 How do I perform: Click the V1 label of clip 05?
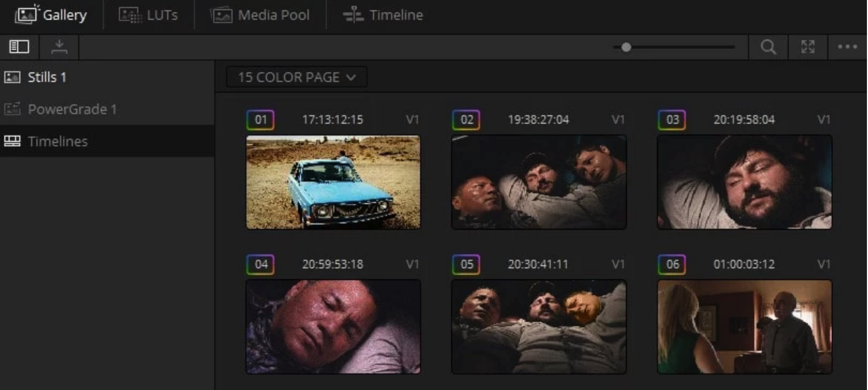(x=618, y=264)
